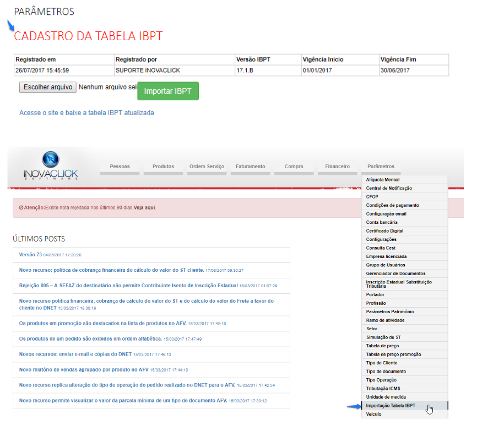Expand the Faturamento menu
The height and width of the screenshot is (430, 504).
250,166
